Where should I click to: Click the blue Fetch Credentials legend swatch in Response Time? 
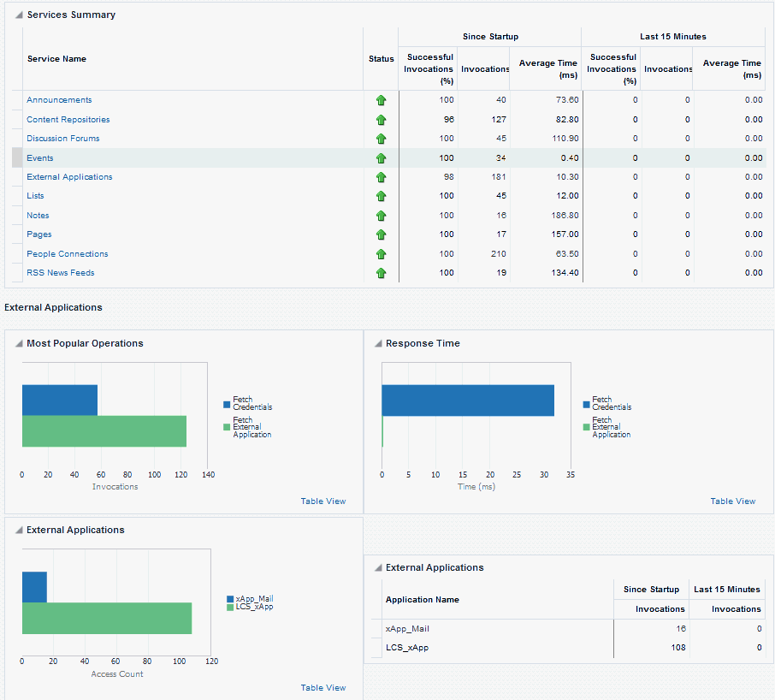coord(587,404)
